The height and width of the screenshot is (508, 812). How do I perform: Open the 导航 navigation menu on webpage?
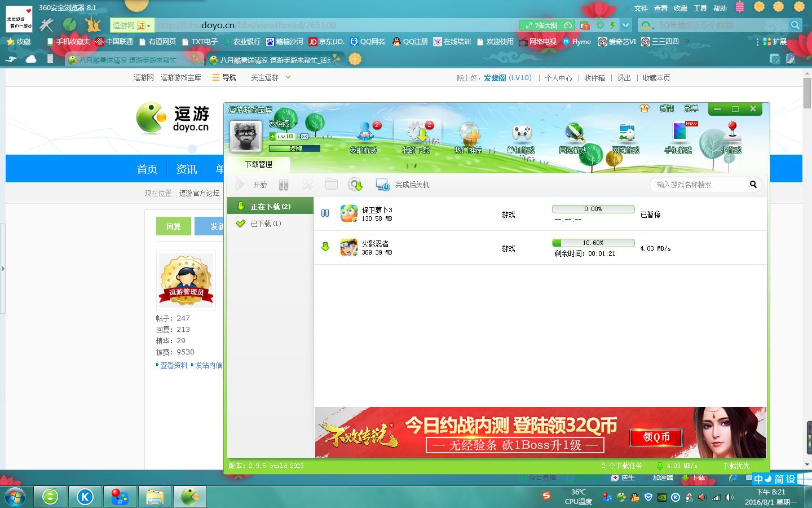(224, 78)
